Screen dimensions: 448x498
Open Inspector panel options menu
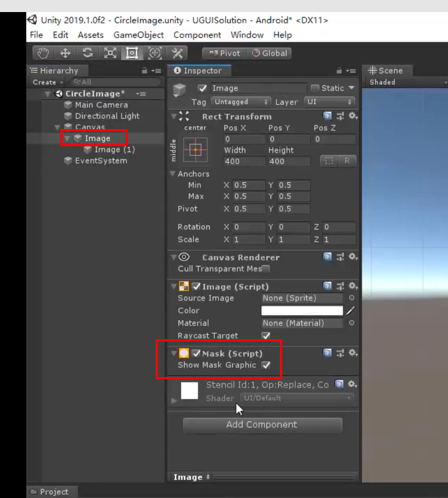click(351, 71)
